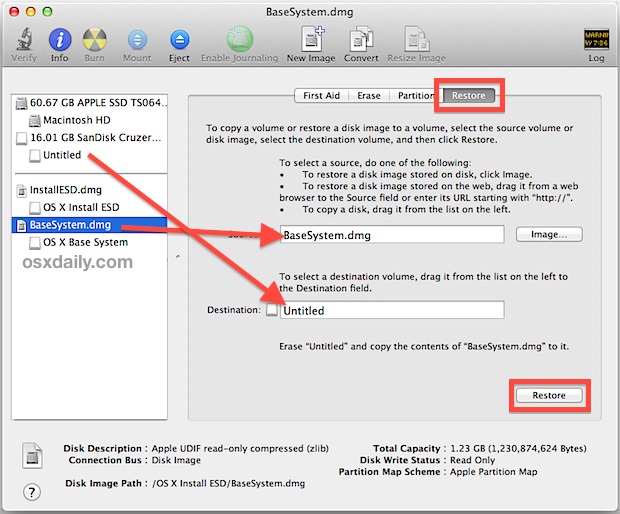Minimize the window with the yellow button
The width and height of the screenshot is (620, 514).
point(31,11)
